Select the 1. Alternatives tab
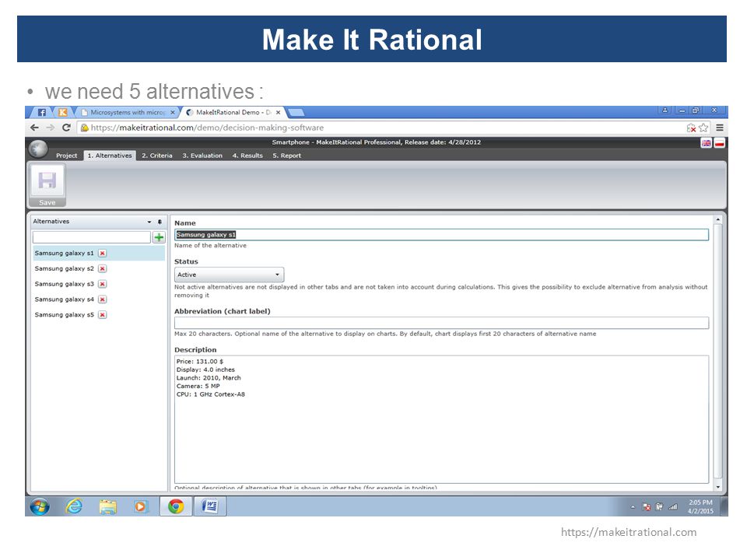747x560 pixels. 110,156
